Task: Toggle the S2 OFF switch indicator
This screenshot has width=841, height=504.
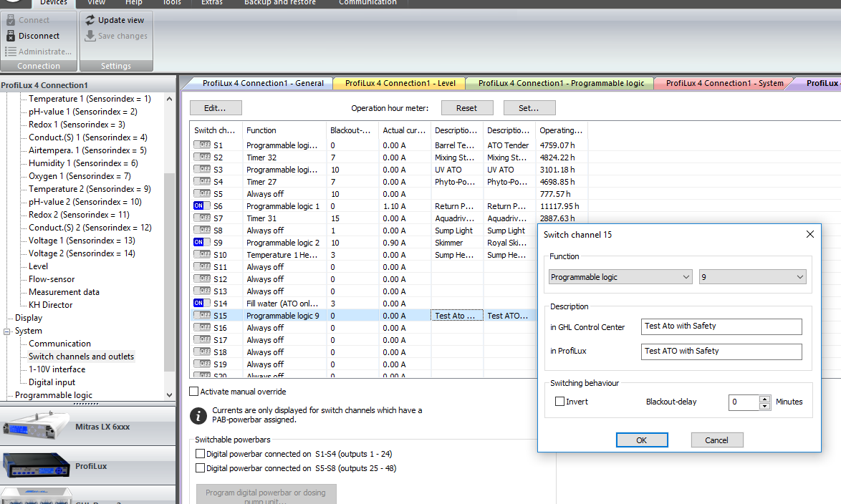Action: coord(202,157)
